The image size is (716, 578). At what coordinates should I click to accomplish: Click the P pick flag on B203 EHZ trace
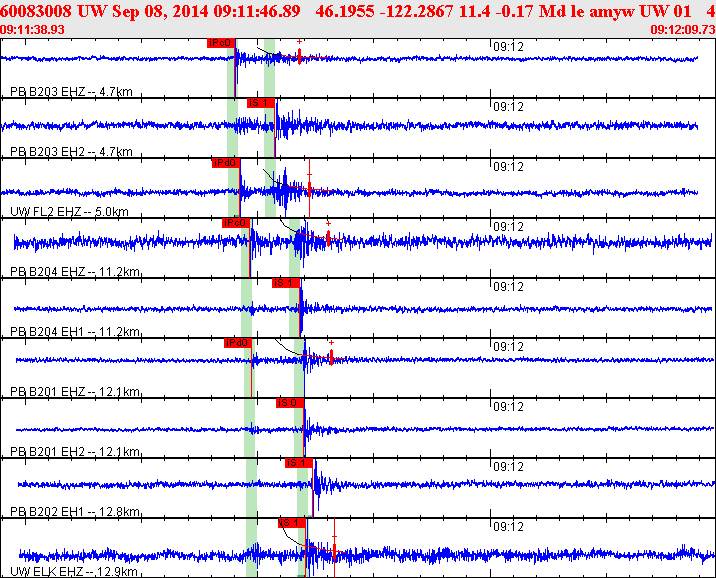(x=221, y=43)
